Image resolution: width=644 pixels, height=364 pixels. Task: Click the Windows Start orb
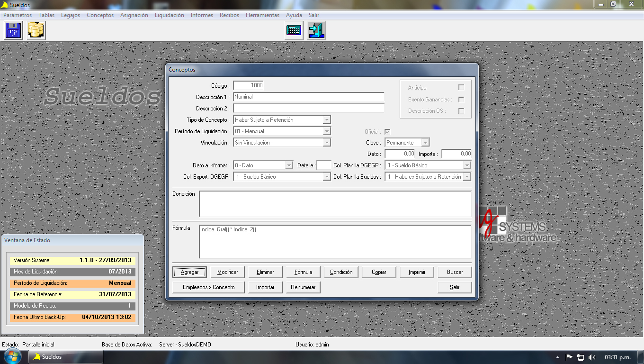click(x=13, y=357)
